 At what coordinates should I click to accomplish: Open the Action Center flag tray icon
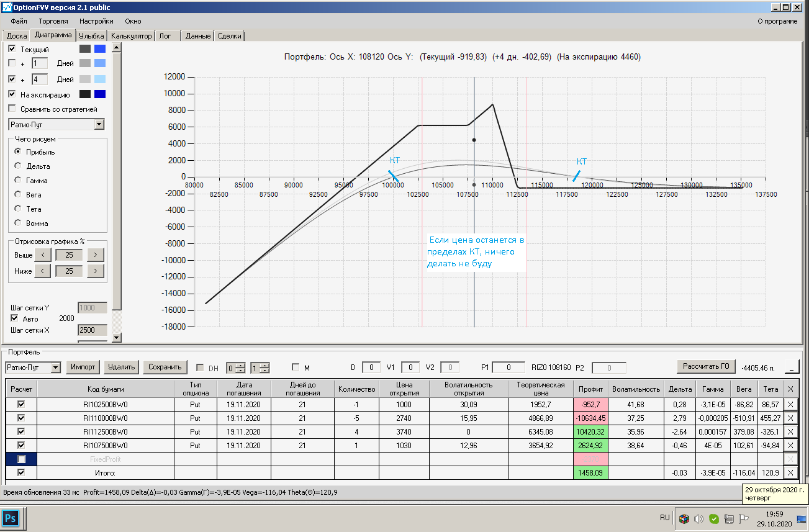[x=744, y=518]
